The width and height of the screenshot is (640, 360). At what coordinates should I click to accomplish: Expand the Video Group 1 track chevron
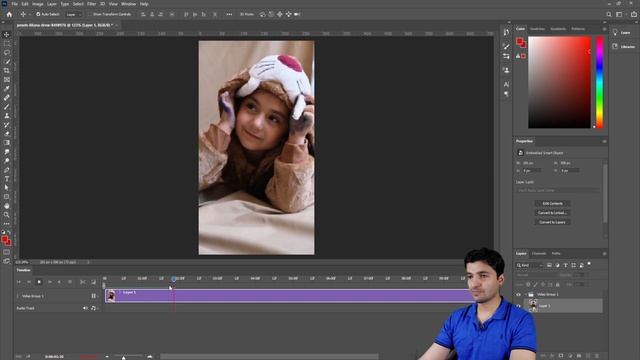click(18, 296)
